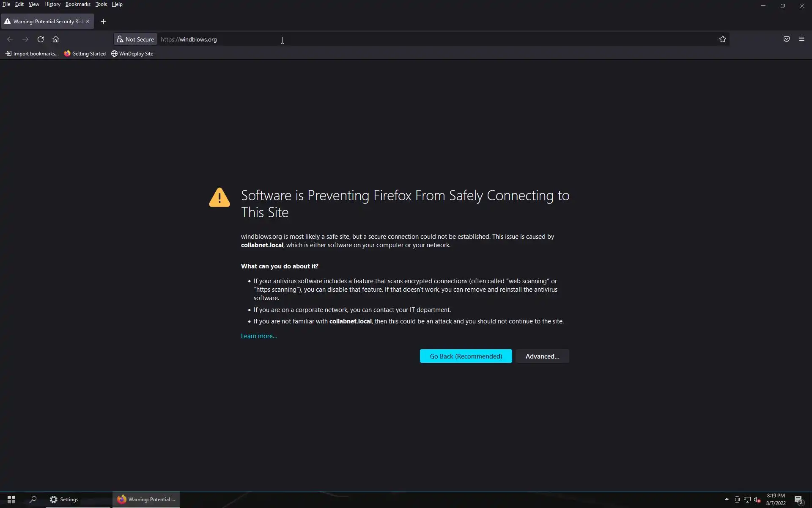
Task: Click the windblows.org address bar field
Action: (381, 39)
